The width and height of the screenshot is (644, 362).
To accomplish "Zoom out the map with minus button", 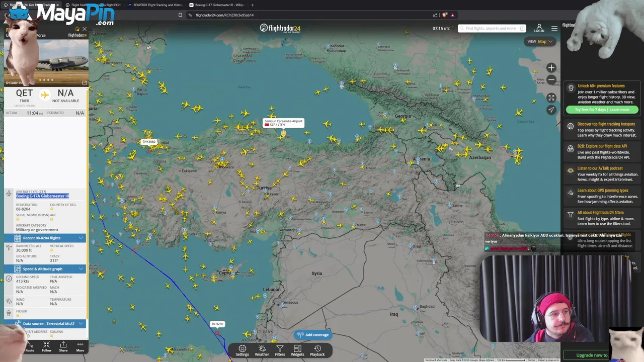I will 551,80.
